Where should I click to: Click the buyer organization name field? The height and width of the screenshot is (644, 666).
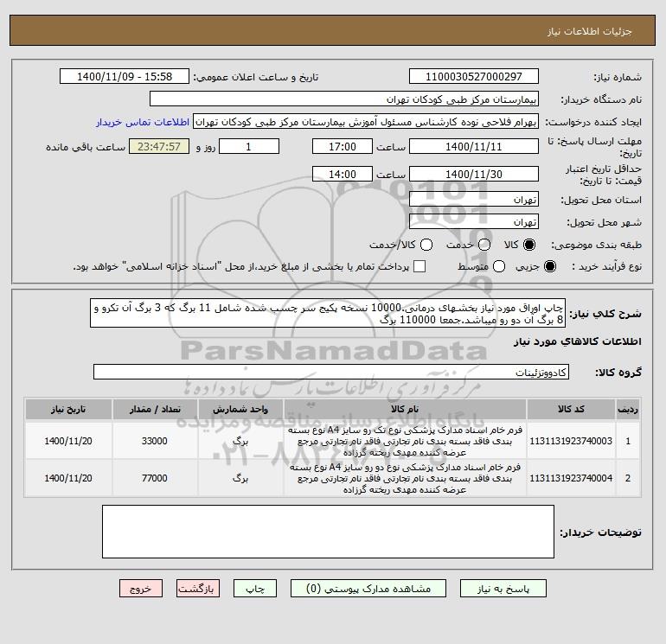pyautogui.click(x=344, y=99)
